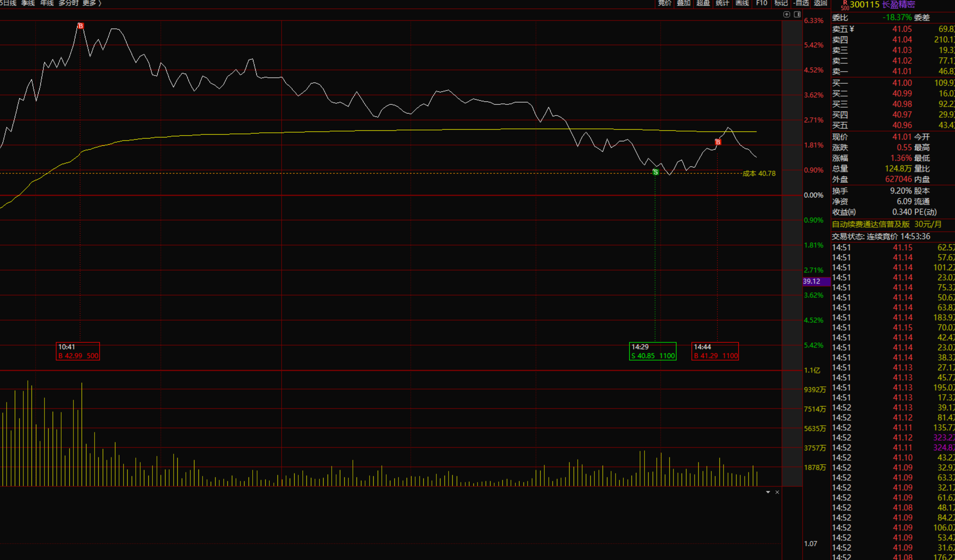This screenshot has height=560, width=955.
Task: Switch to the 年线 period tab
Action: click(47, 3)
